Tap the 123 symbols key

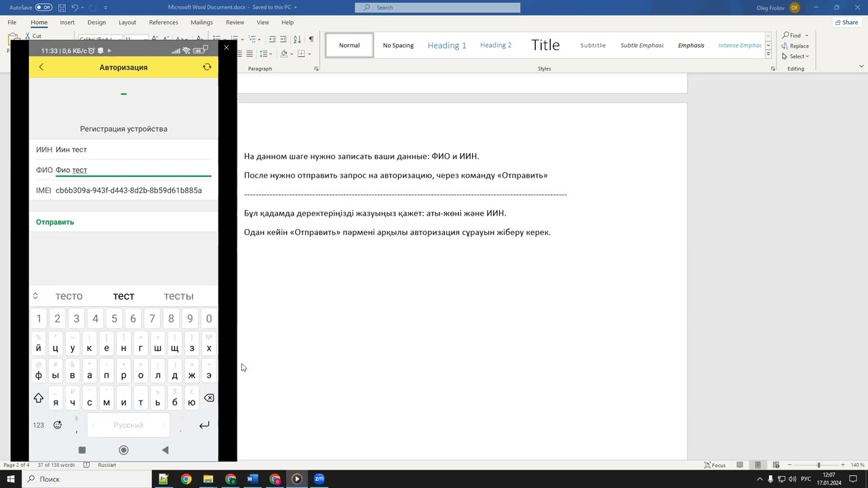[x=39, y=425]
